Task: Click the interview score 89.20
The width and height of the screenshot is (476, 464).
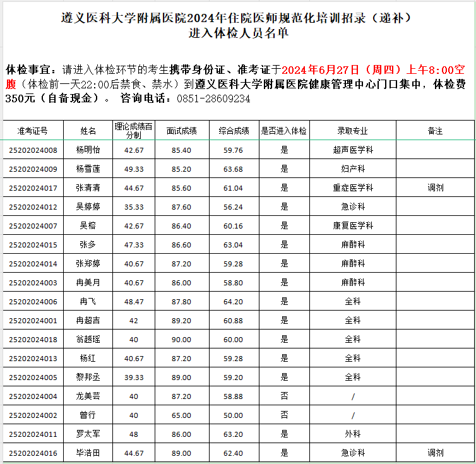Action: (x=181, y=320)
